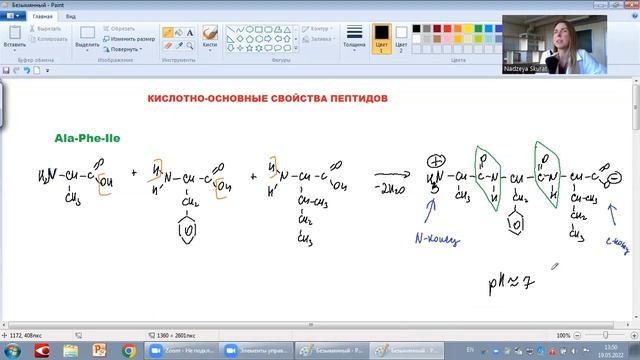Open the Paint application menu button
The height and width of the screenshot is (360, 640).
pyautogui.click(x=13, y=16)
